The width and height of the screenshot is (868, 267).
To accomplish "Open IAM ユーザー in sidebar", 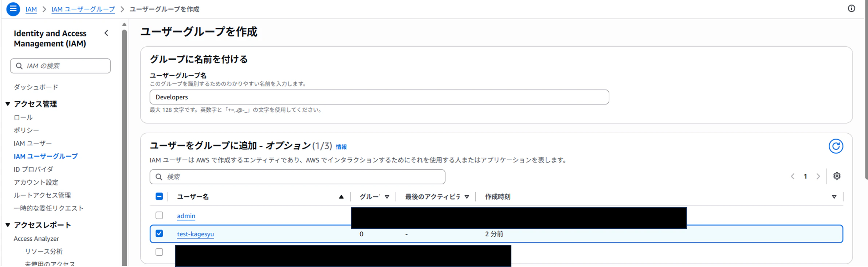I will coord(33,143).
